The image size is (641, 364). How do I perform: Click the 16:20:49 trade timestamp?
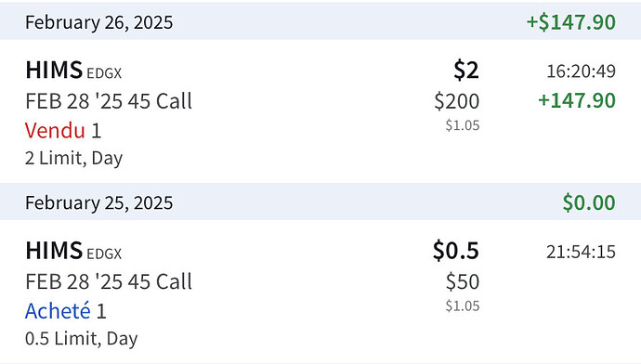[x=582, y=71]
